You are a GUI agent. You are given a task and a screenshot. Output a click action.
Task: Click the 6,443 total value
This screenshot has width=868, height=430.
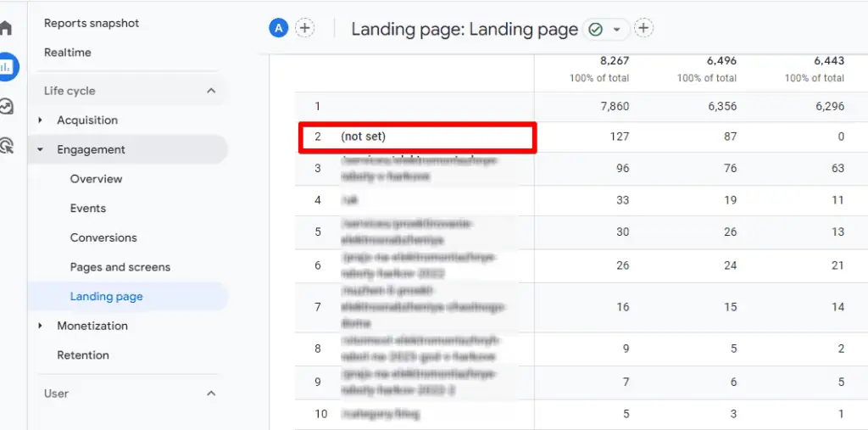pyautogui.click(x=829, y=61)
